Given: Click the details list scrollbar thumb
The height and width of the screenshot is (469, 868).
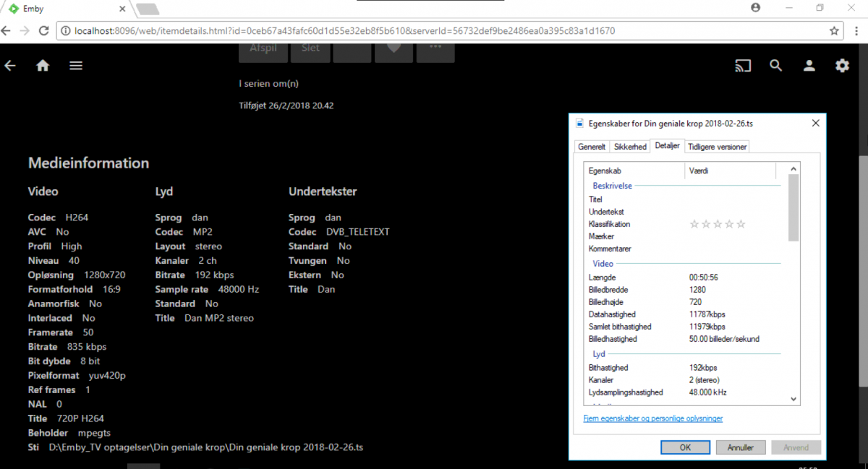Looking at the screenshot, I should click(793, 208).
